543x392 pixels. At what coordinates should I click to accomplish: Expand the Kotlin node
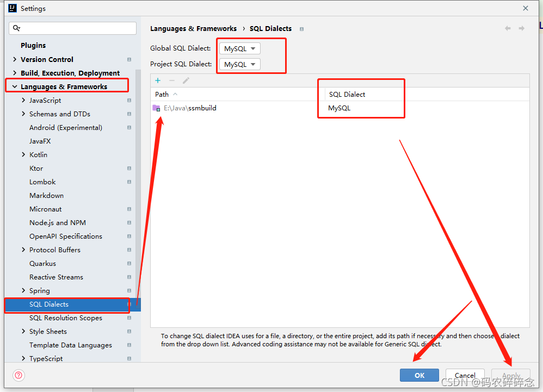pyautogui.click(x=23, y=154)
